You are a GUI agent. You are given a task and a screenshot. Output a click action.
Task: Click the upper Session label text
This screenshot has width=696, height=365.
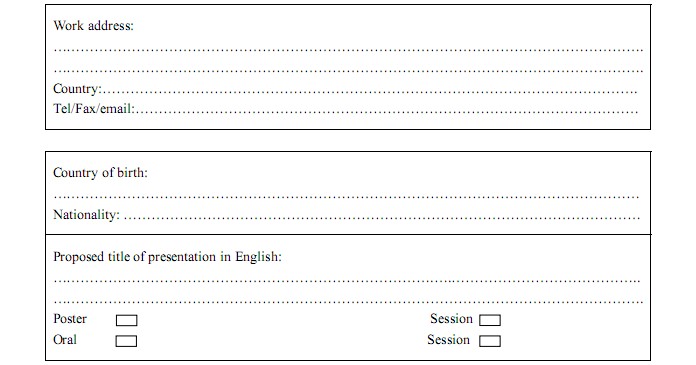[x=451, y=319]
